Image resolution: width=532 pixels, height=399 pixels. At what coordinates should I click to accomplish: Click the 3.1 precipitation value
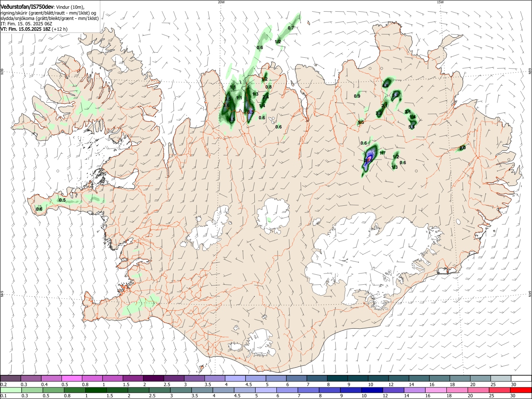(408, 112)
